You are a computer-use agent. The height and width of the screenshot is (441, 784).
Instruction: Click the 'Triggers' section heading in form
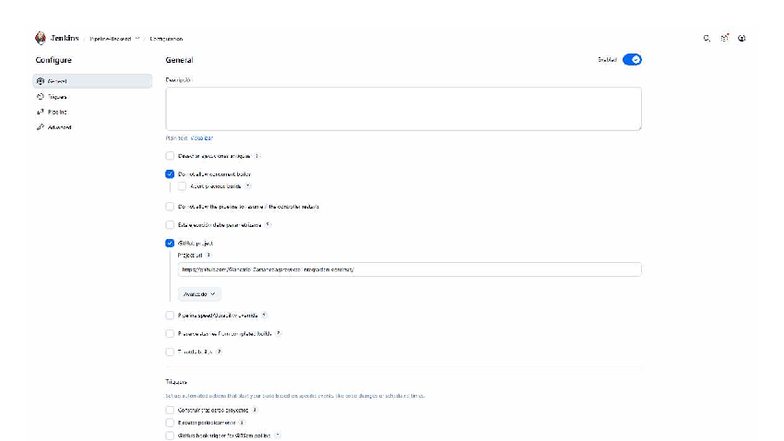tap(176, 382)
